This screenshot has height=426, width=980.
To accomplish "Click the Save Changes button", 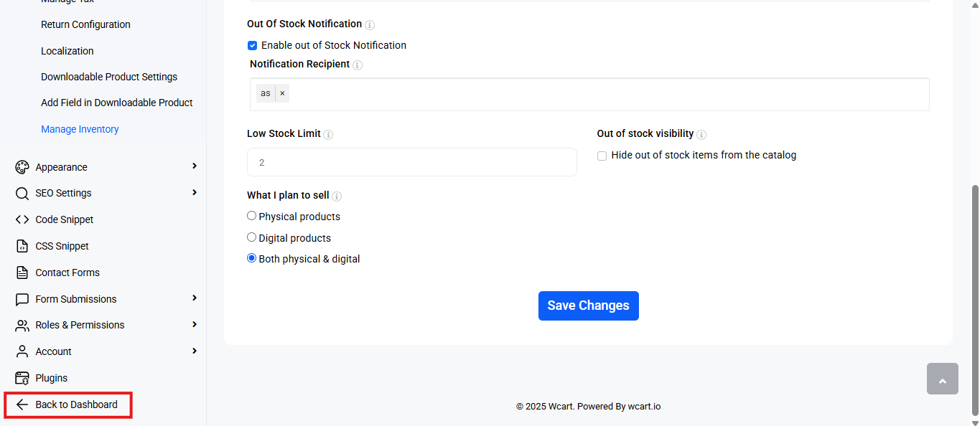I will [x=589, y=306].
